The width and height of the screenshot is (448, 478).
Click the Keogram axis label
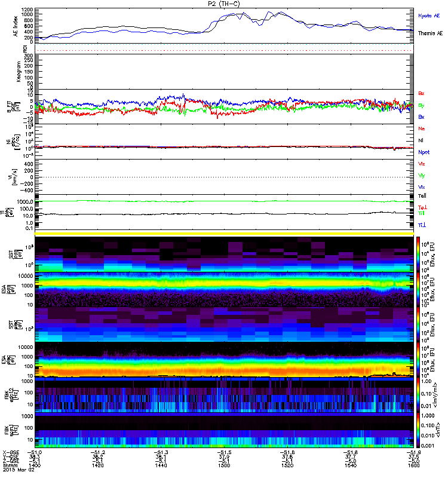pos(19,71)
